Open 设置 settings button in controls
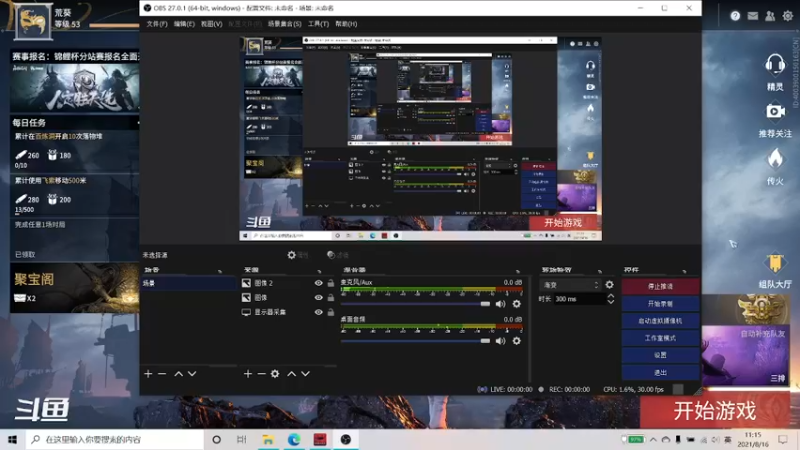The height and width of the screenshot is (450, 800). 660,355
